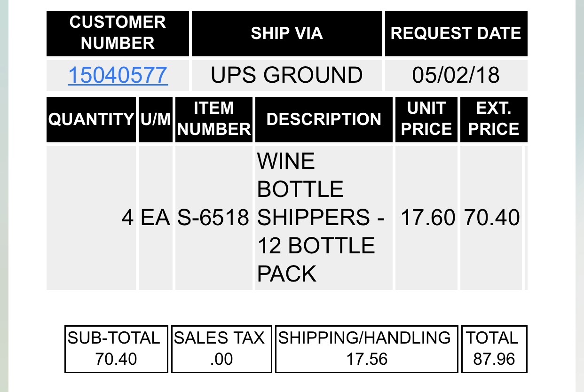
Task: Click the EXT. PRICE column header
Action: click(494, 119)
